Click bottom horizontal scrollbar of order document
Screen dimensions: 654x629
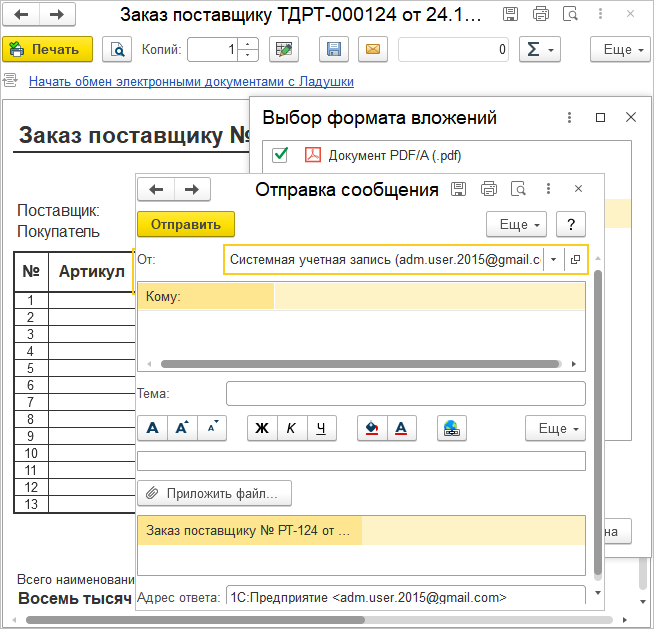pos(195,620)
